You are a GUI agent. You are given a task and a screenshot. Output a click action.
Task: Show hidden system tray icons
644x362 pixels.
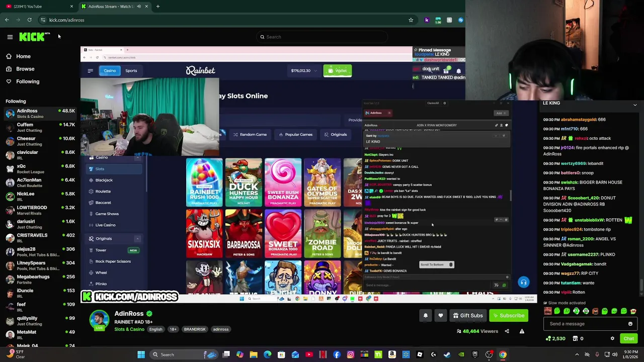pyautogui.click(x=577, y=354)
